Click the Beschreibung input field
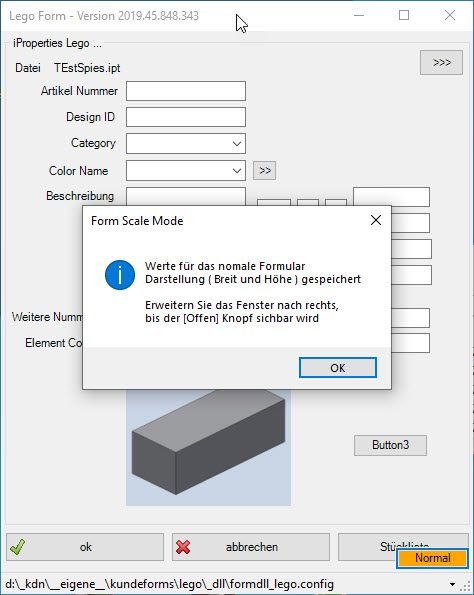This screenshot has width=474, height=595. (186, 197)
